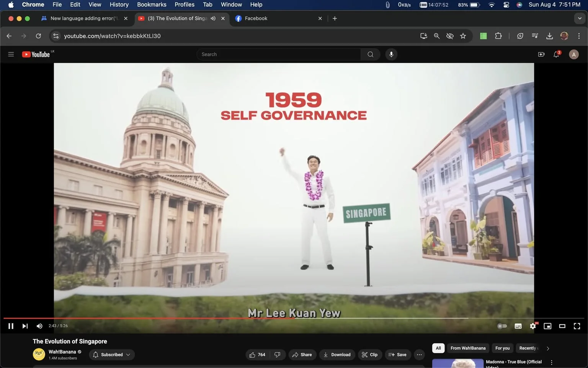Like the video with 764 likes

click(x=258, y=355)
